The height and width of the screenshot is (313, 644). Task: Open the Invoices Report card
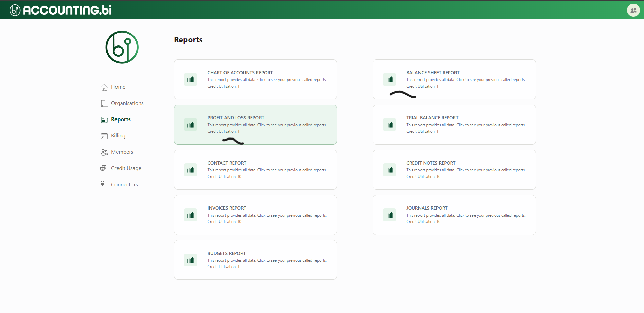pos(255,215)
